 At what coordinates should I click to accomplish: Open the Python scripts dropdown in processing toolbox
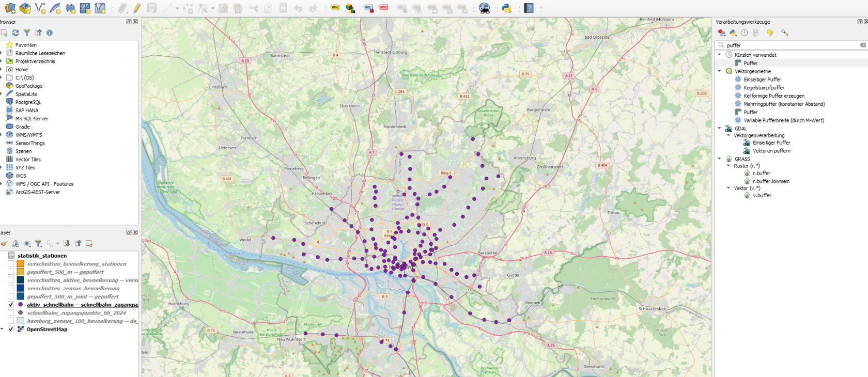coord(733,33)
